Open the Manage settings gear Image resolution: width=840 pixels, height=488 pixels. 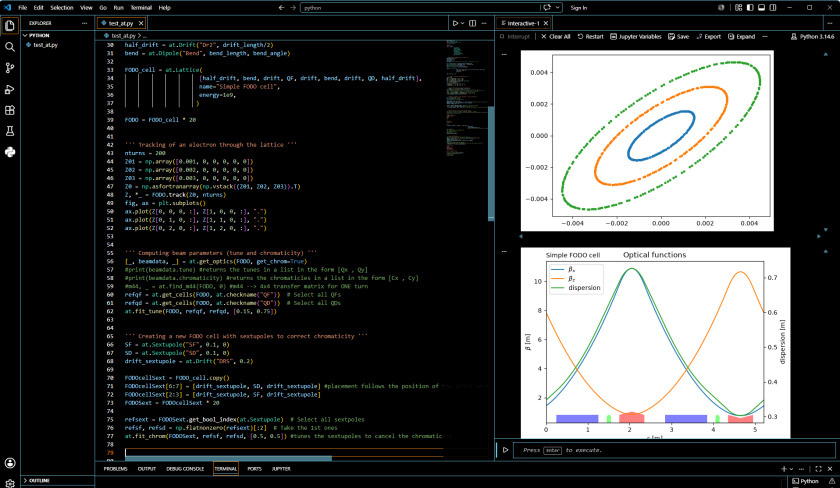[x=10, y=483]
